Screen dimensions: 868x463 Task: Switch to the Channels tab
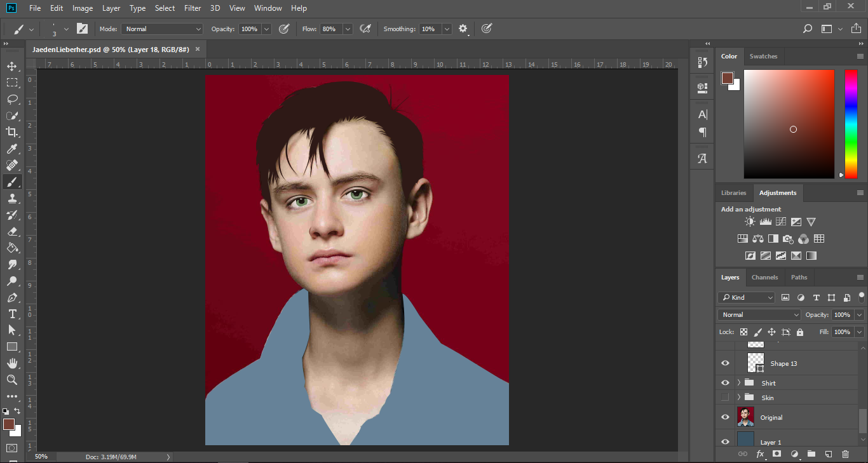(x=764, y=277)
